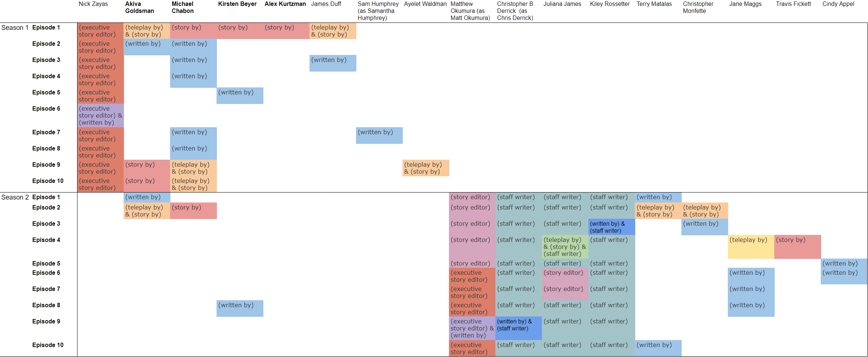The image size is (868, 357).
Task: Click the James Duff column header
Action: (x=326, y=4)
